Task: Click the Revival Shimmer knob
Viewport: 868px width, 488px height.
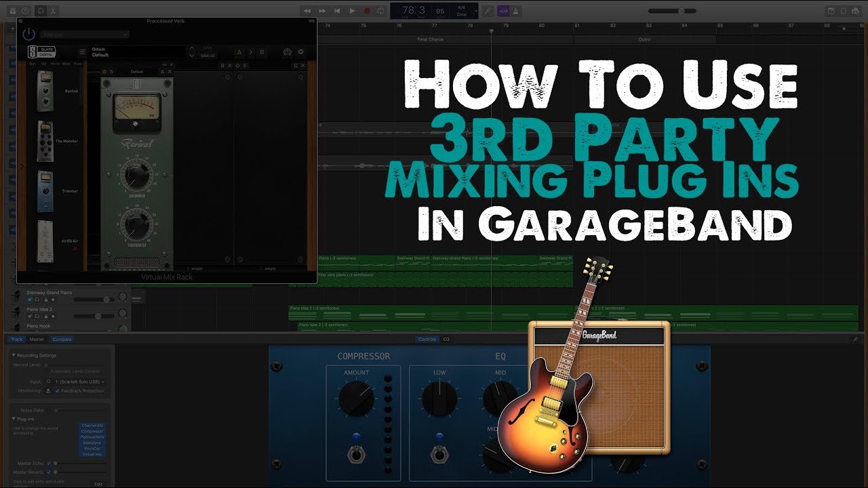Action: coord(136,176)
